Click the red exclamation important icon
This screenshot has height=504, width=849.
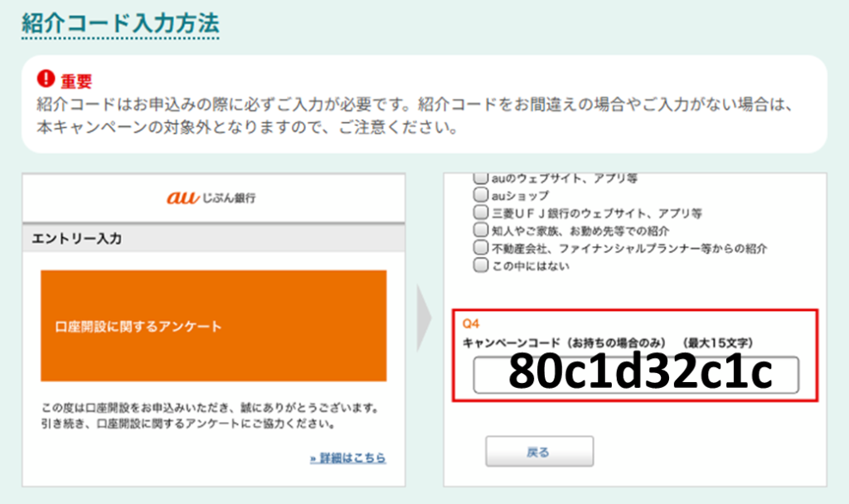[46, 80]
